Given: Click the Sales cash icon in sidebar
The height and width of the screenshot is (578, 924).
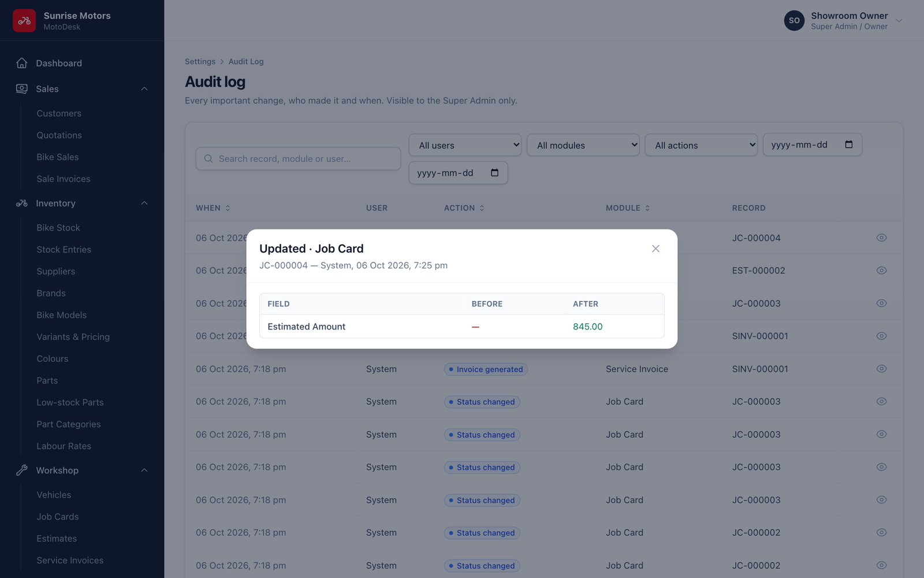Looking at the screenshot, I should (x=22, y=88).
